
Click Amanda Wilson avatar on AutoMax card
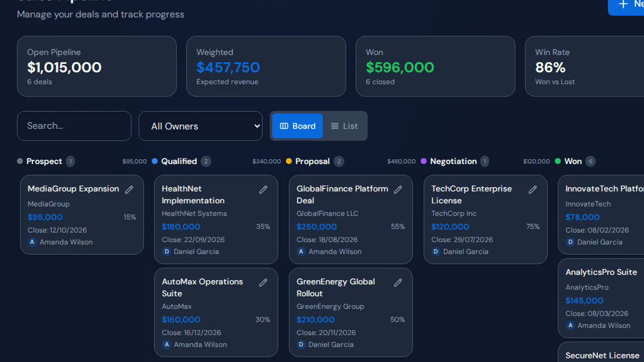166,344
